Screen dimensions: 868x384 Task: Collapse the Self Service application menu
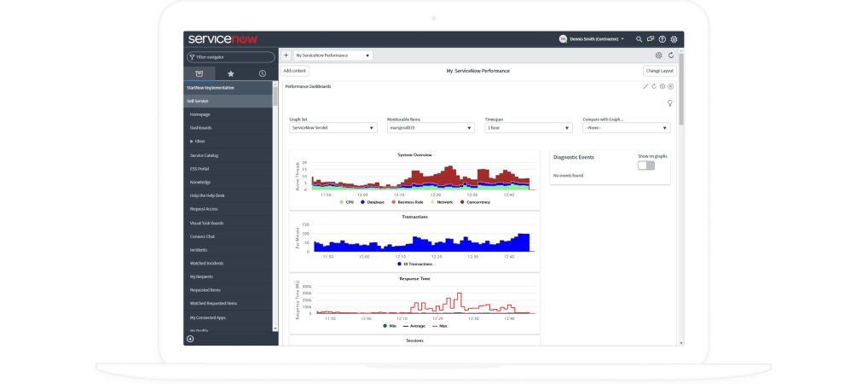pyautogui.click(x=228, y=102)
